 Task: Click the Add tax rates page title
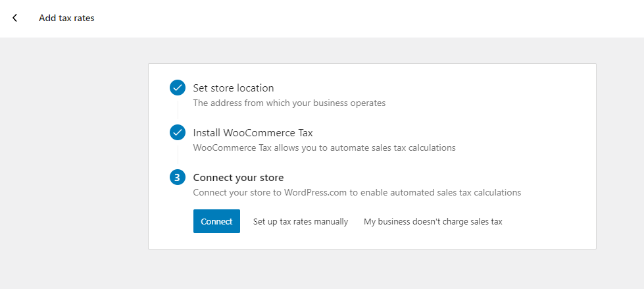(x=66, y=18)
